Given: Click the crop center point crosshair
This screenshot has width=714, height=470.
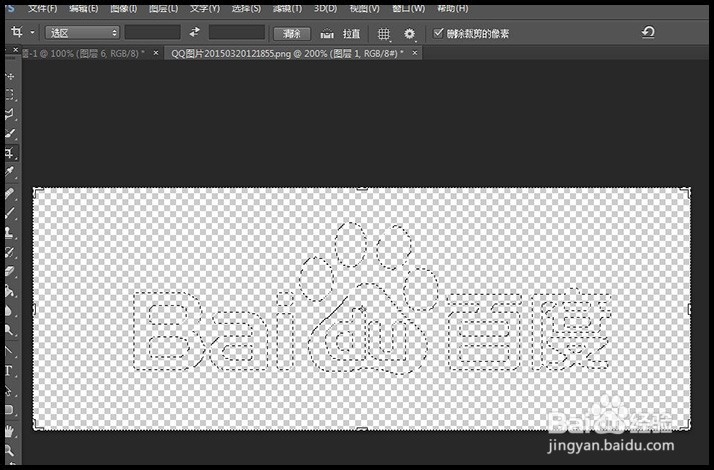Looking at the screenshot, I should (362, 309).
